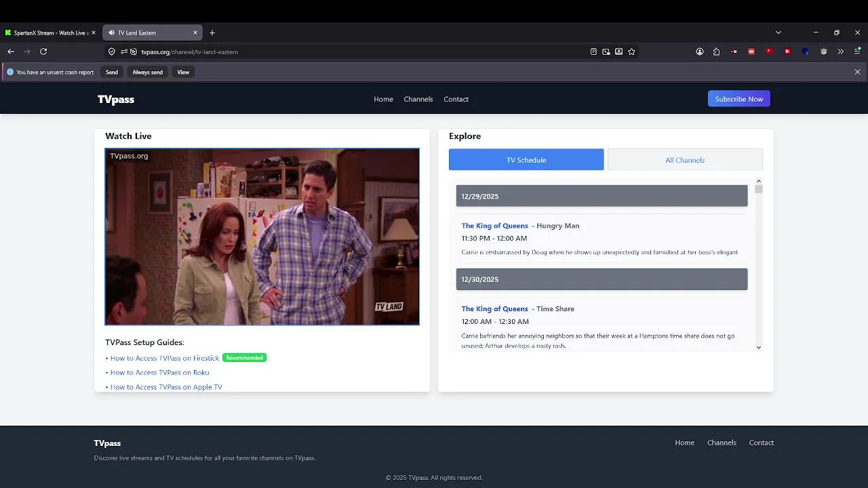Image resolution: width=868 pixels, height=488 pixels.
Task: Click the footer TVpass brand text
Action: 107,443
